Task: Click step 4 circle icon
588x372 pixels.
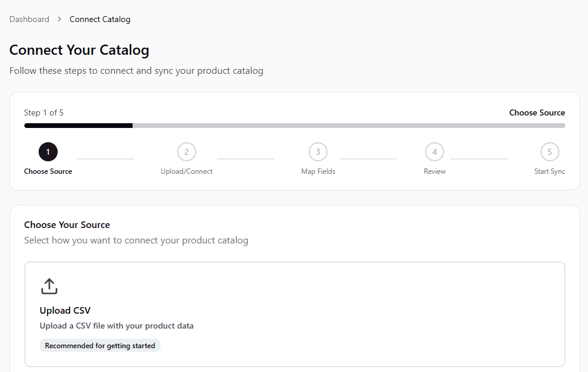Action: pos(435,152)
